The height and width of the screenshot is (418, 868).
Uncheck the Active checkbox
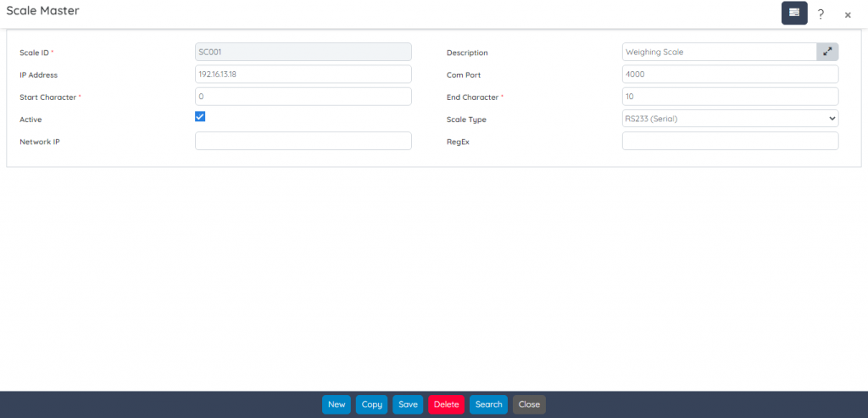[200, 117]
